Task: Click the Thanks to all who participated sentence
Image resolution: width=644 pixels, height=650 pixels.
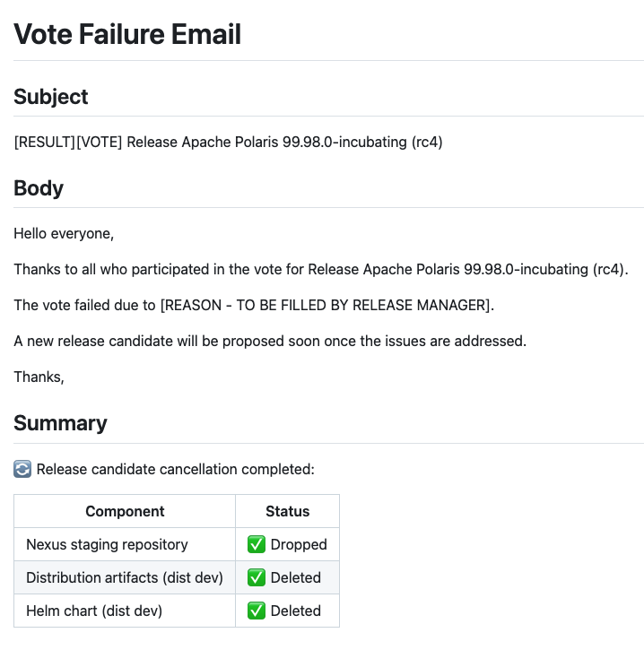Action: [321, 270]
